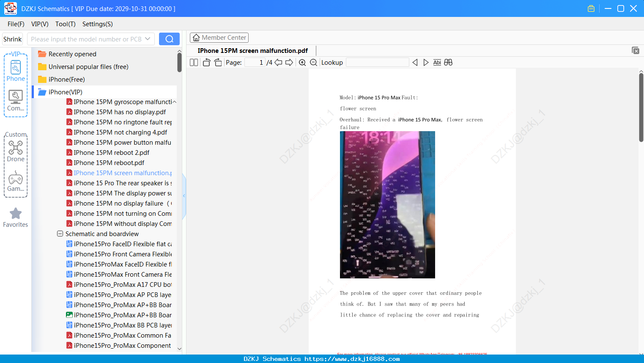The width and height of the screenshot is (644, 363).
Task: Zoom out of the PDF
Action: point(313,63)
